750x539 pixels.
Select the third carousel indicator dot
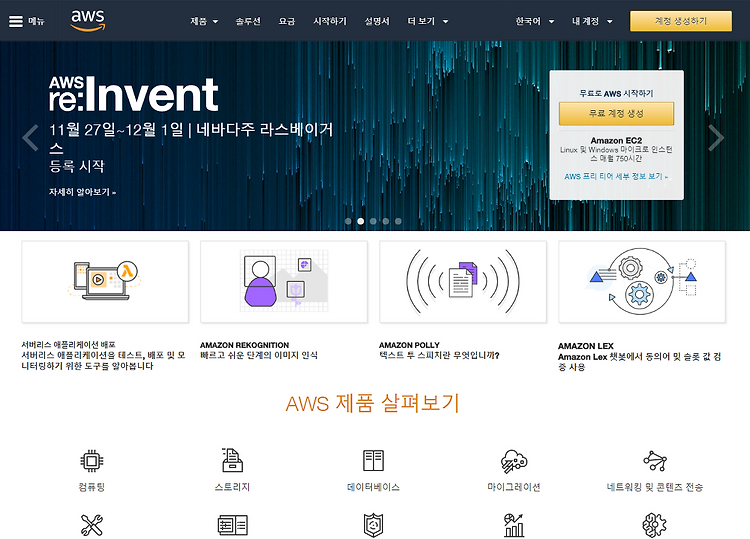coord(373,221)
